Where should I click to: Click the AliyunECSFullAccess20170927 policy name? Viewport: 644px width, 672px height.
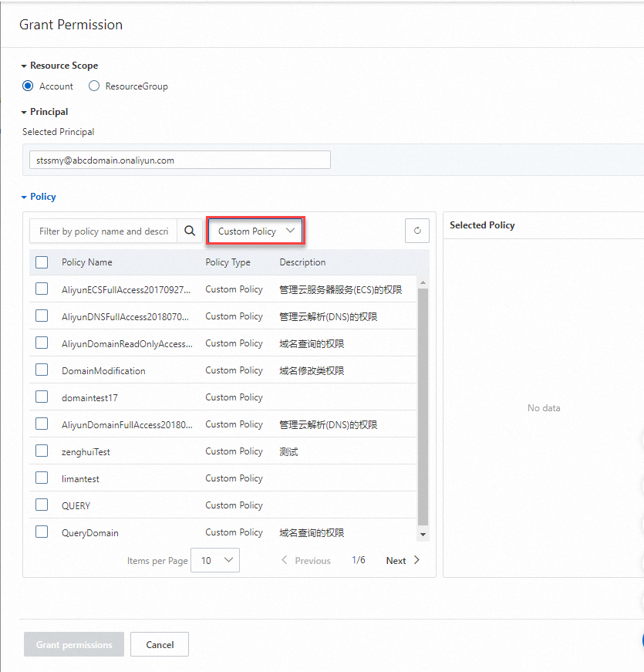[126, 290]
